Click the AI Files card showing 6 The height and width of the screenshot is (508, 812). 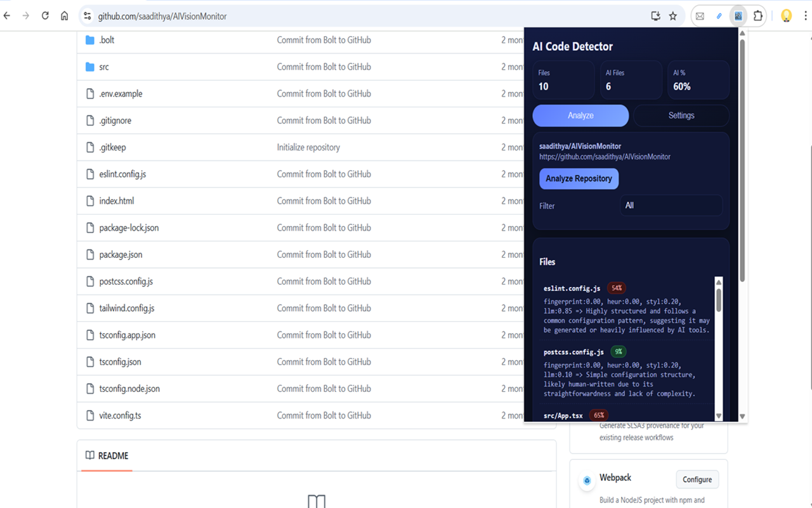(631, 80)
